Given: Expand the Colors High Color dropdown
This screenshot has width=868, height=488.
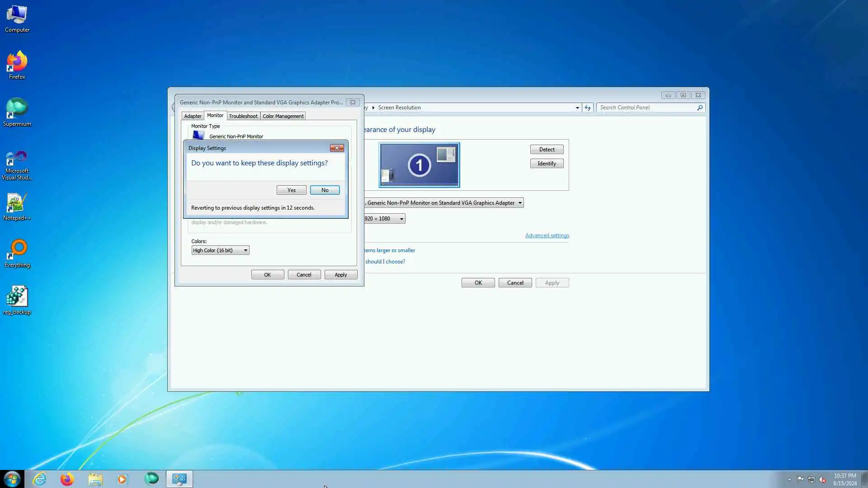Looking at the screenshot, I should click(x=220, y=250).
